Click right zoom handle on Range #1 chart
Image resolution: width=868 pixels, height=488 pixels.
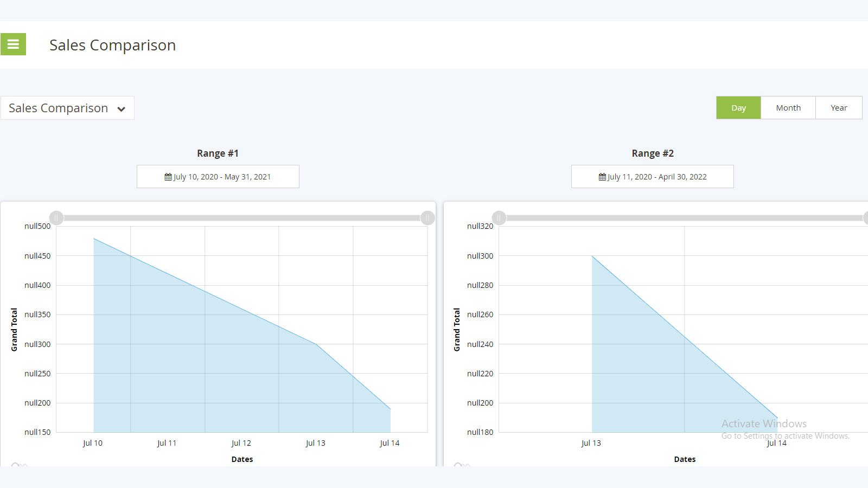click(x=427, y=218)
